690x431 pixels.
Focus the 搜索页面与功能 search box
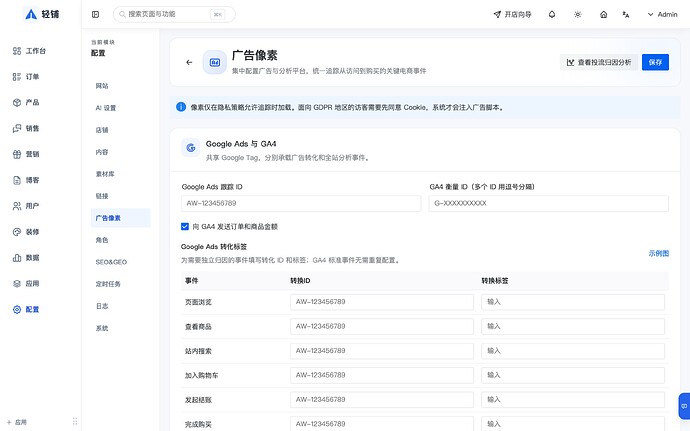(174, 15)
